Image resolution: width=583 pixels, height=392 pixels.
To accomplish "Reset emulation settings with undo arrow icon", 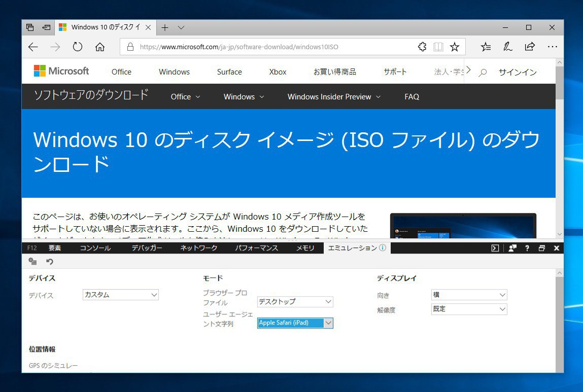I will (50, 262).
